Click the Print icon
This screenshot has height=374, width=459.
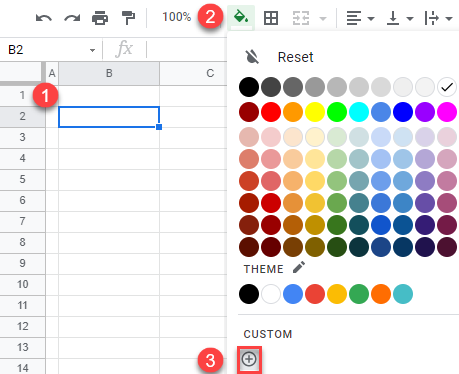point(100,18)
